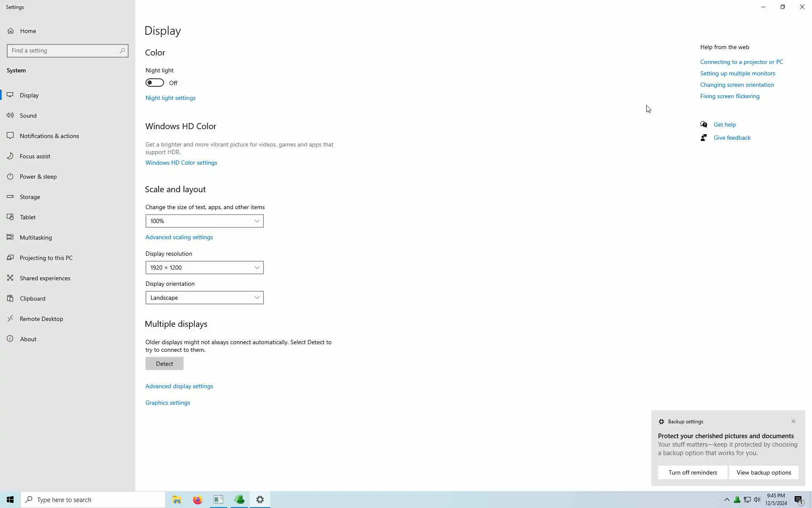Click the Focus assist moon icon
Screen dimensions: 812x508
tap(10, 156)
